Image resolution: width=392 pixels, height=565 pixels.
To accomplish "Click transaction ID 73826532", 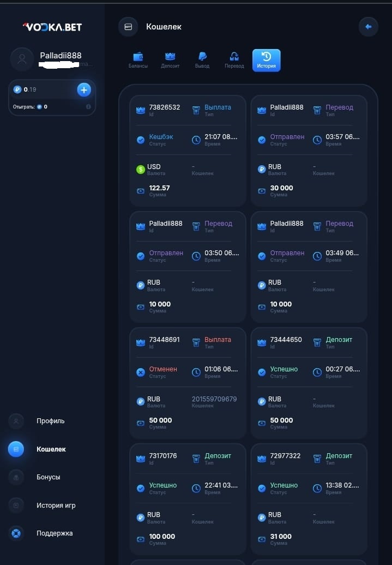I will [164, 107].
